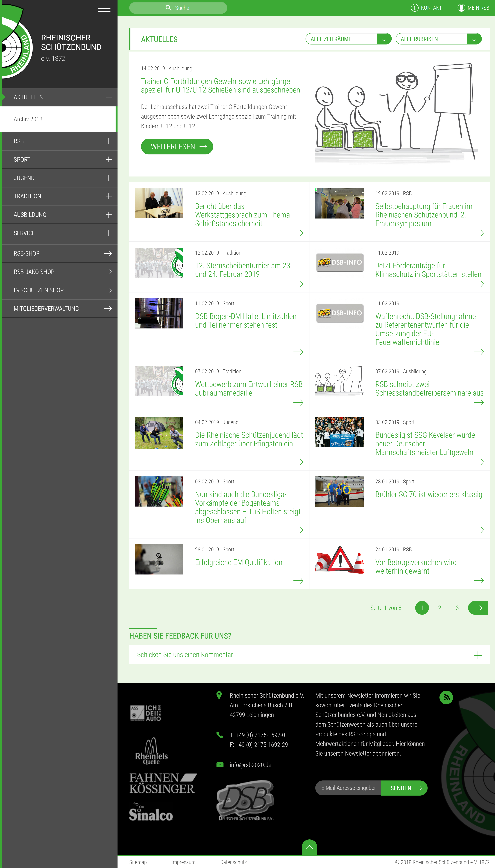Click the Rheinfels Quelle sponsor logo
The width and height of the screenshot is (495, 868).
pyautogui.click(x=151, y=751)
